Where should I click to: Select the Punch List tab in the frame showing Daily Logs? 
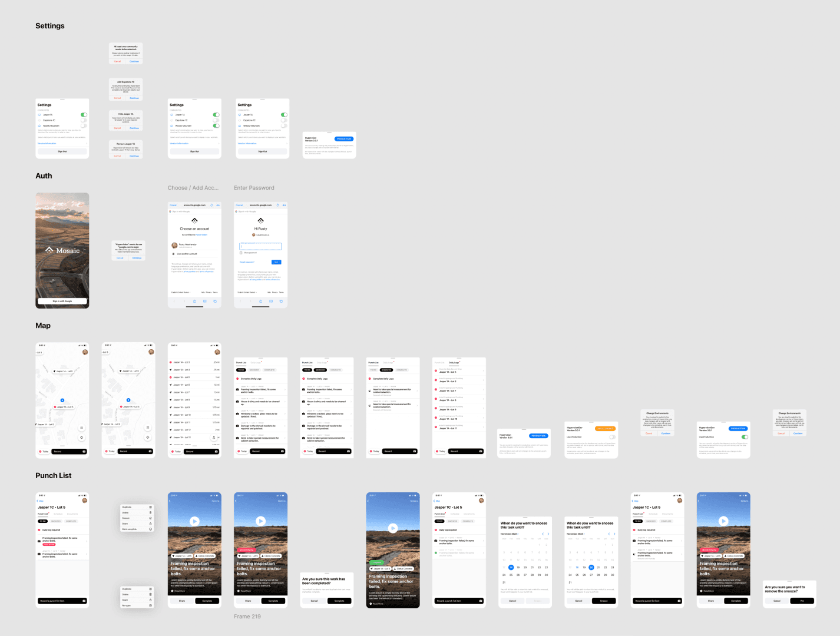[439, 363]
